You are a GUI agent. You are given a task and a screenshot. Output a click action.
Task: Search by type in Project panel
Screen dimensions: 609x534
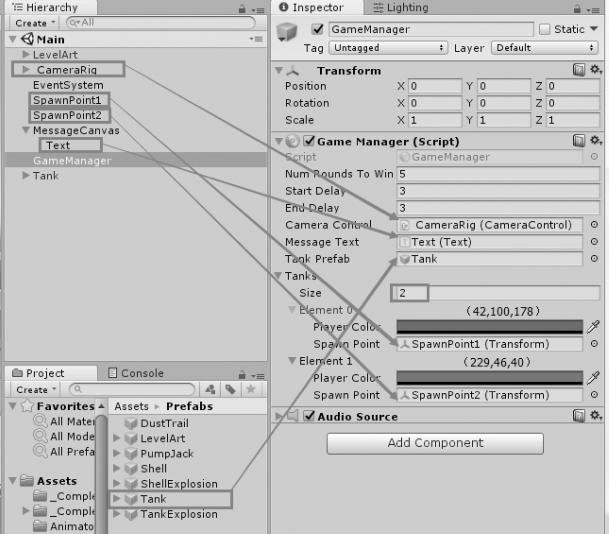[x=210, y=389]
